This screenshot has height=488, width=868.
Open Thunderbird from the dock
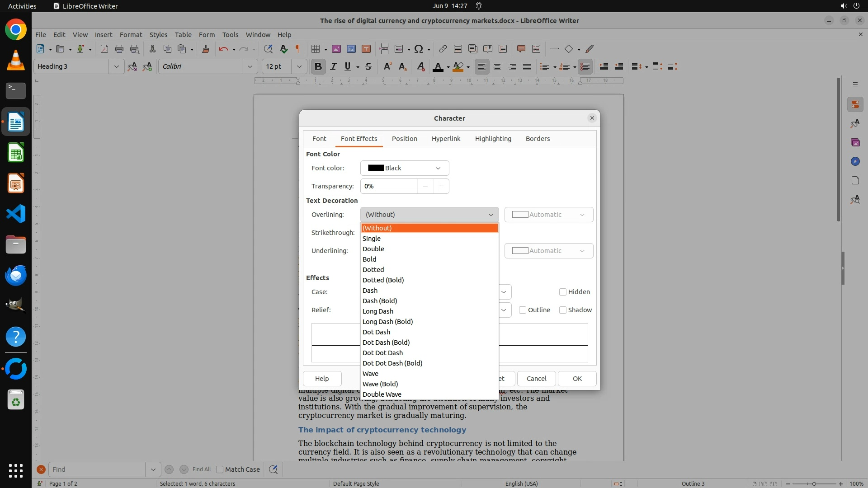click(x=16, y=275)
